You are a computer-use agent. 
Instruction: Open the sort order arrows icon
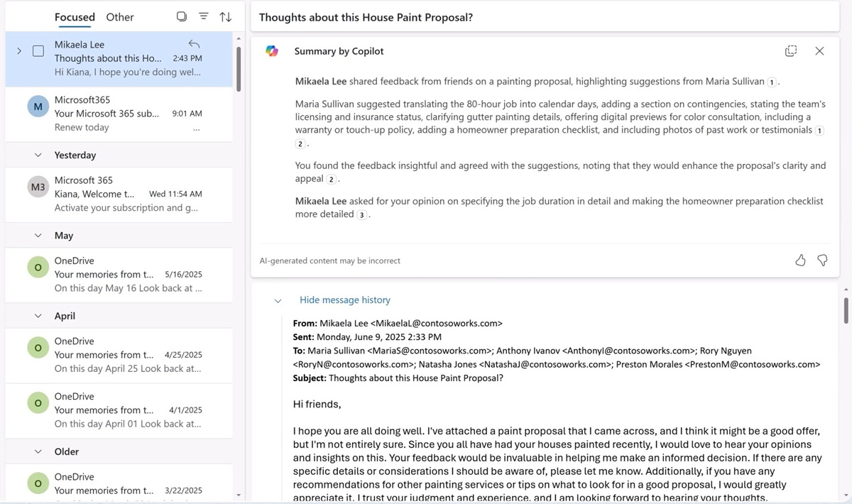point(225,16)
